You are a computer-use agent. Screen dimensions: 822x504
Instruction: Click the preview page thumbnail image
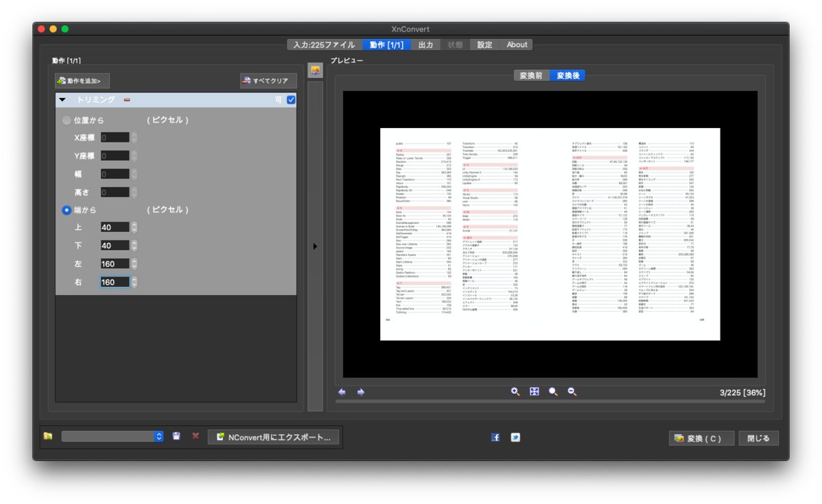(x=550, y=234)
